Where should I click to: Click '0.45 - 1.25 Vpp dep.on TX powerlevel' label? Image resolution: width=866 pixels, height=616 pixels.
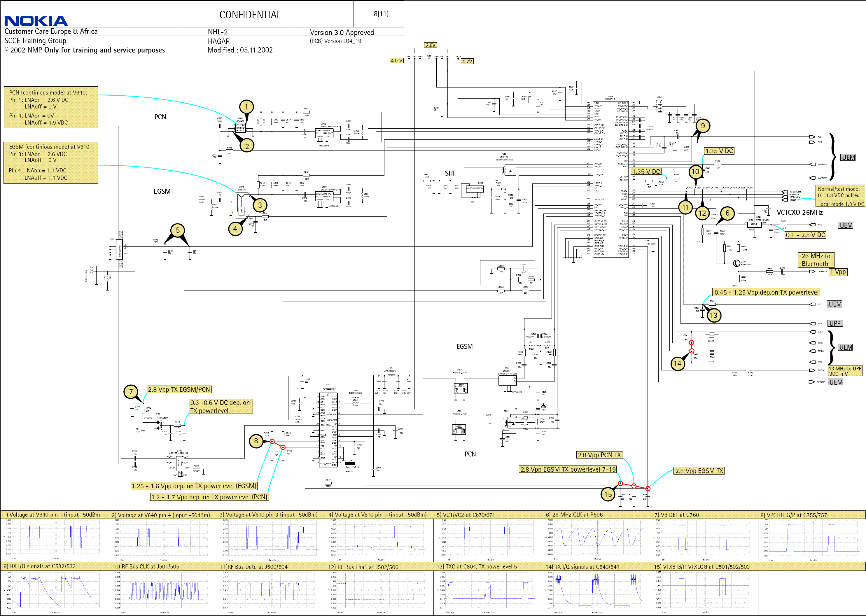766,293
